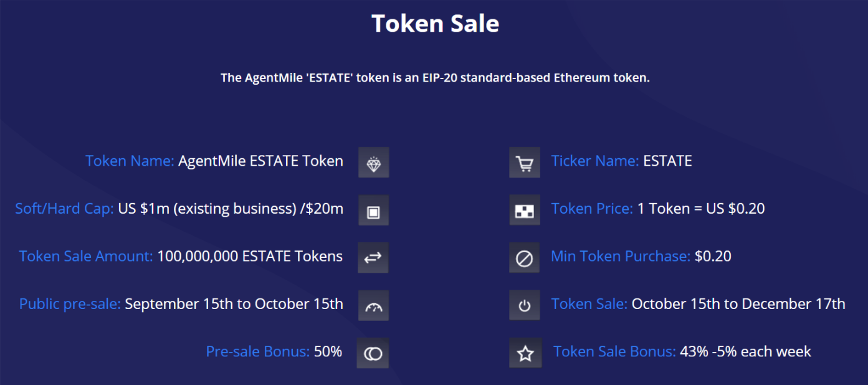
Task: Click the swap arrows icon by Token Sale Amount
Action: (x=373, y=257)
